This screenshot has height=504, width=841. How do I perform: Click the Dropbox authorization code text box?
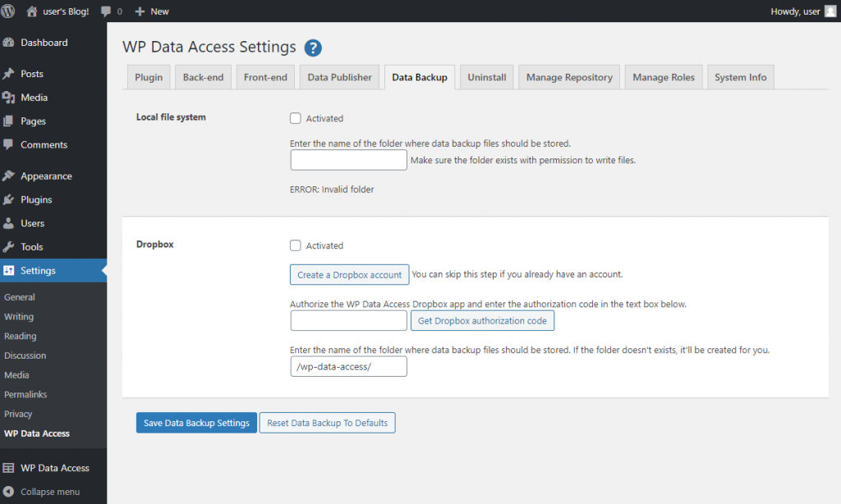coord(348,321)
